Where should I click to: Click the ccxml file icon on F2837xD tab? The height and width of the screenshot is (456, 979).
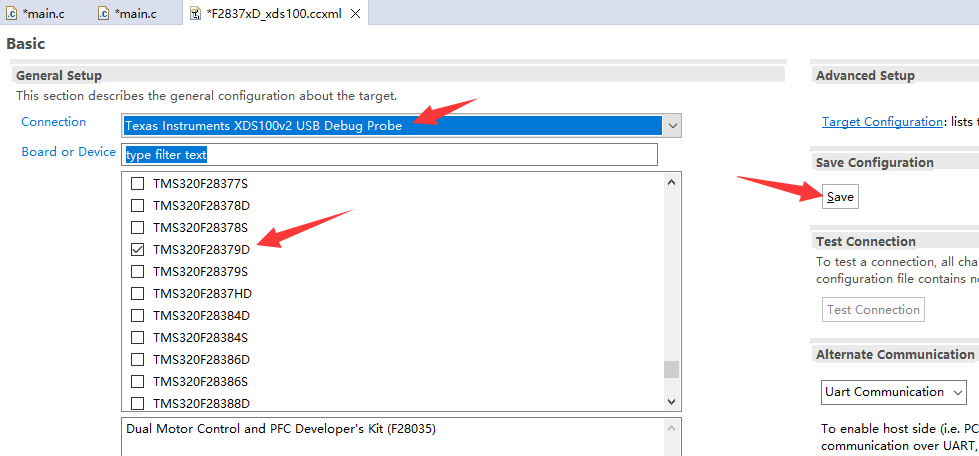coord(195,13)
